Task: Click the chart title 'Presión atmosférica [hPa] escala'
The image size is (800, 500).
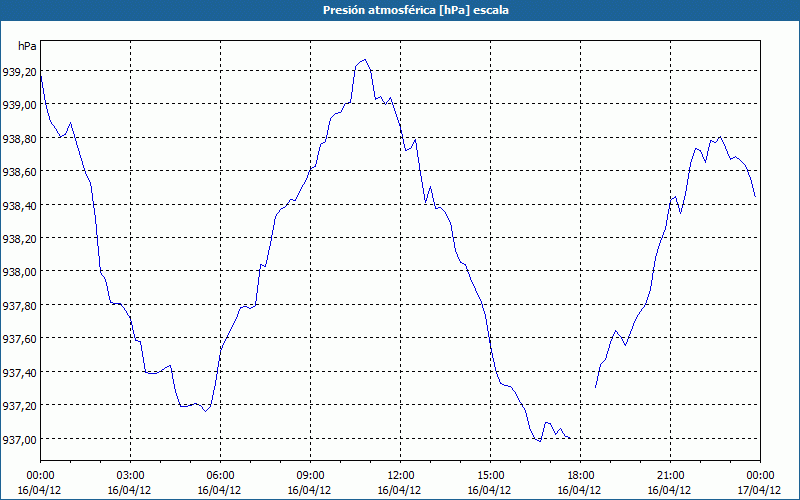Action: (415, 10)
